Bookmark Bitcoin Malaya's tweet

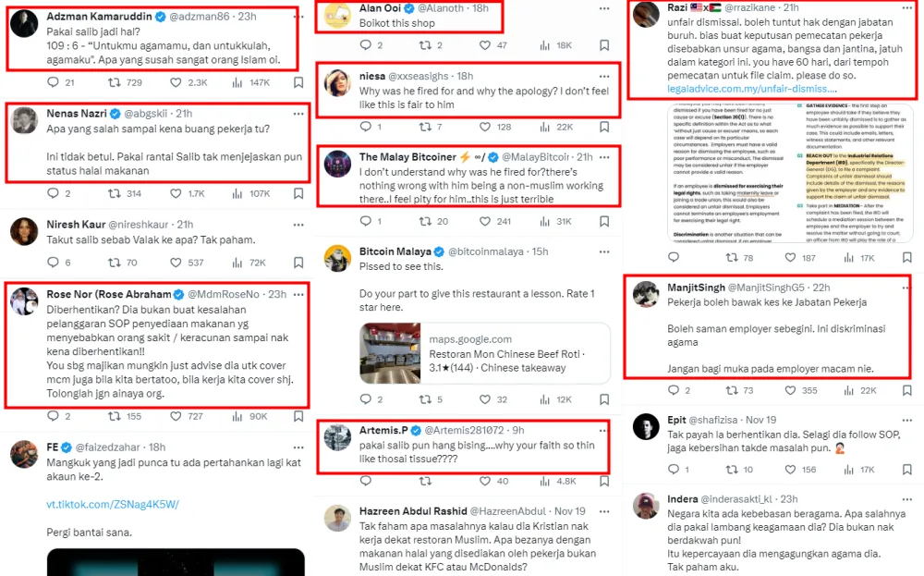[604, 399]
